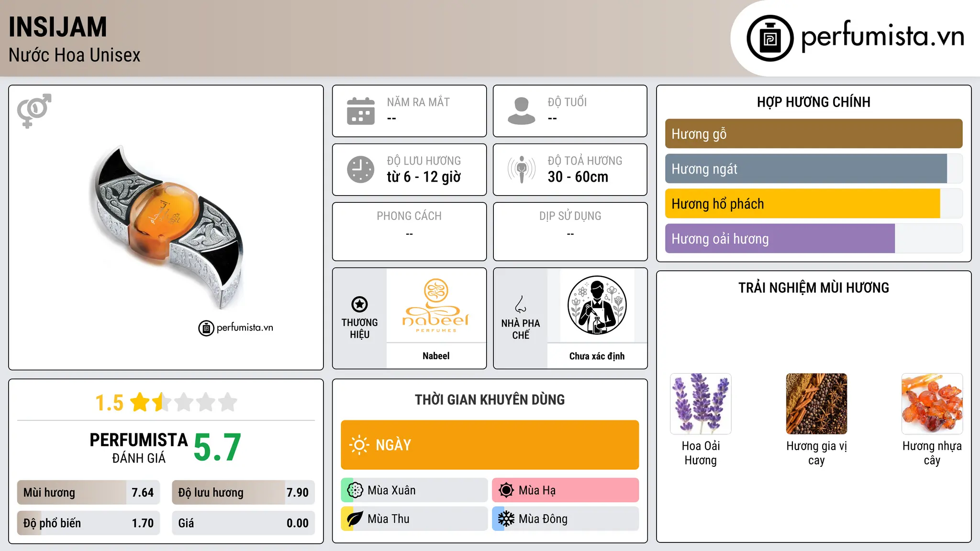This screenshot has width=980, height=551.
Task: Click the Perfumista đánh giá label
Action: click(x=139, y=448)
